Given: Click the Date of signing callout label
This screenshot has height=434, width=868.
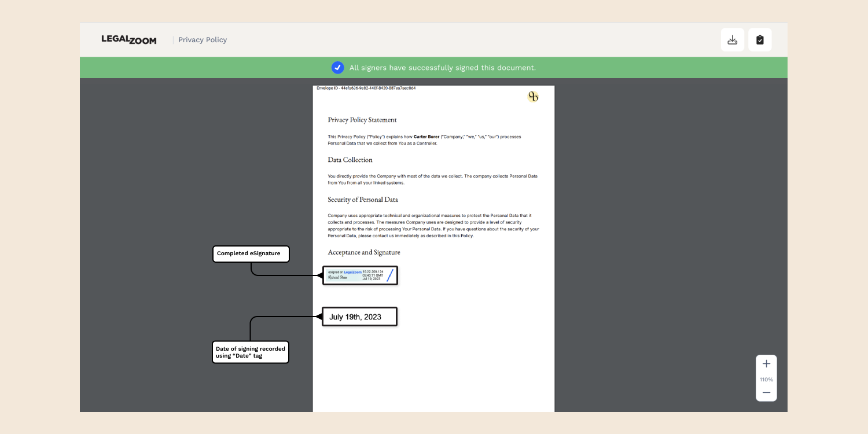Looking at the screenshot, I should [x=250, y=352].
